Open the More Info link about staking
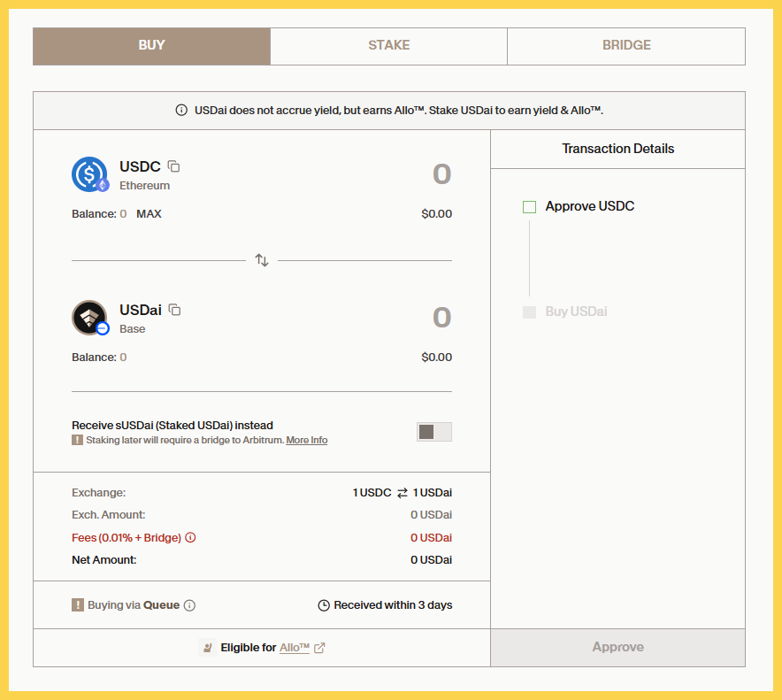This screenshot has width=782, height=700. [x=307, y=440]
